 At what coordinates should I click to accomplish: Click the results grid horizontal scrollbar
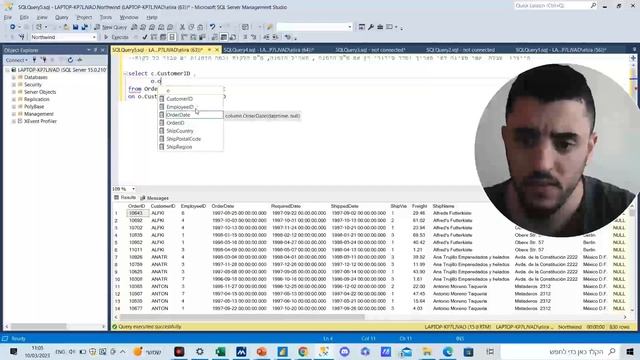[x=242, y=317]
